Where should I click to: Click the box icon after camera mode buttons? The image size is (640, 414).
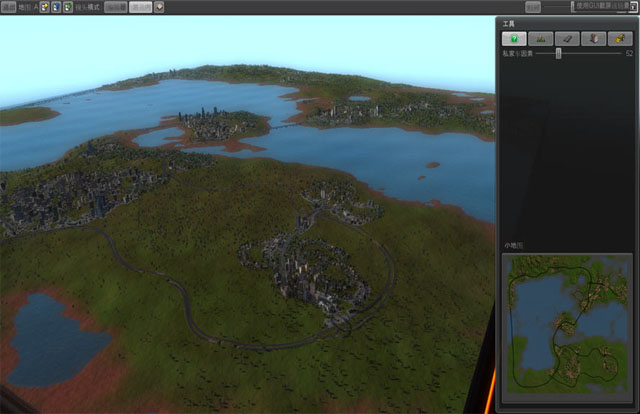(x=159, y=7)
